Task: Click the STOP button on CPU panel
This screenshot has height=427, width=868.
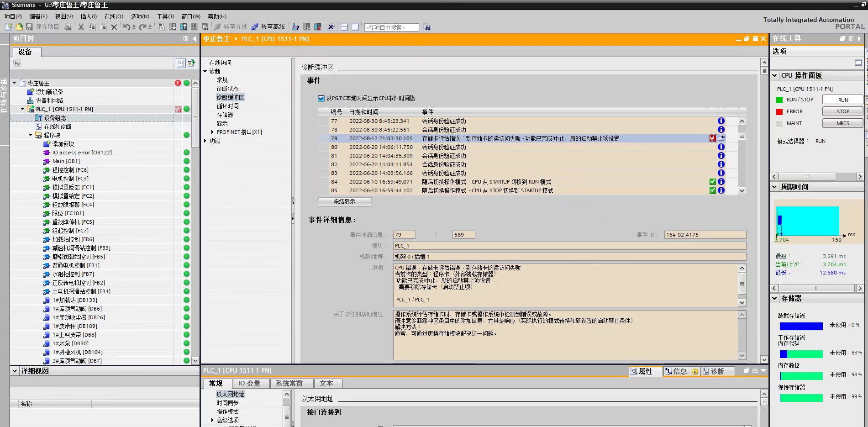Action: tap(843, 111)
